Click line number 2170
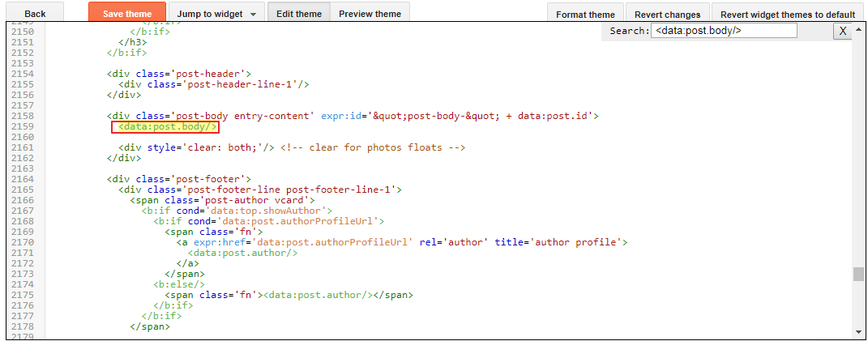 tap(24, 242)
